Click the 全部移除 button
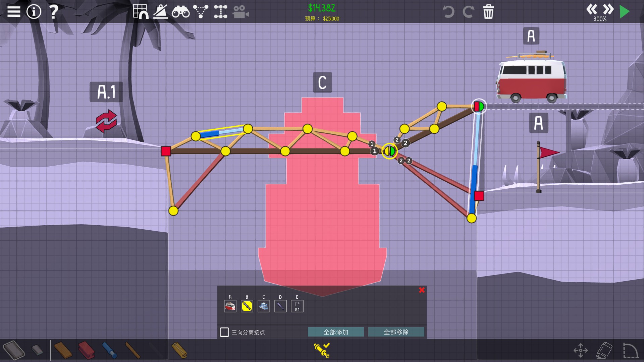This screenshot has height=362, width=644. [x=396, y=332]
